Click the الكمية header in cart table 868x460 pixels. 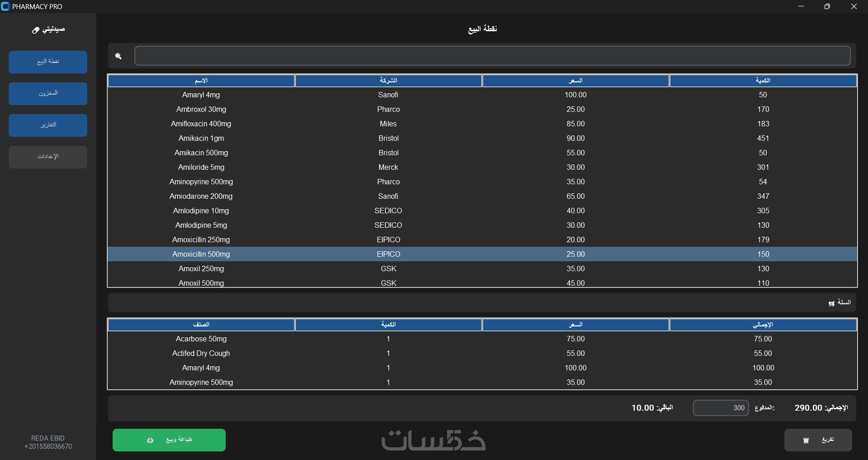tap(389, 325)
